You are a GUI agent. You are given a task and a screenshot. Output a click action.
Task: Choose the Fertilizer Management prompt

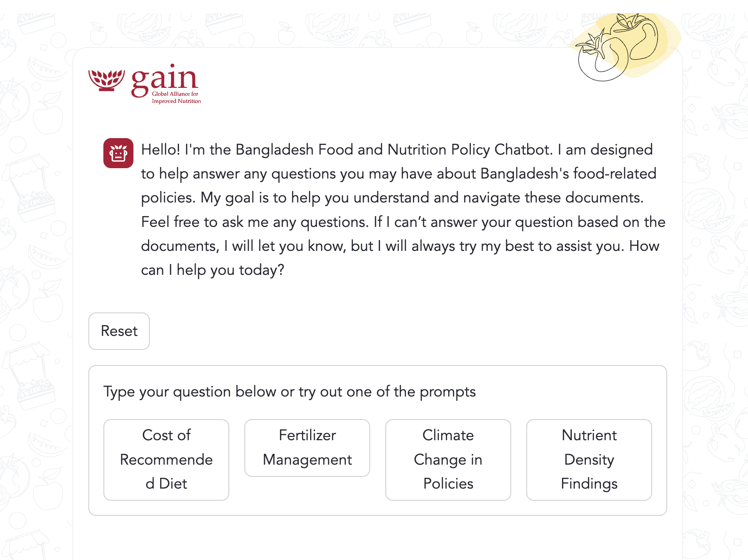[307, 448]
